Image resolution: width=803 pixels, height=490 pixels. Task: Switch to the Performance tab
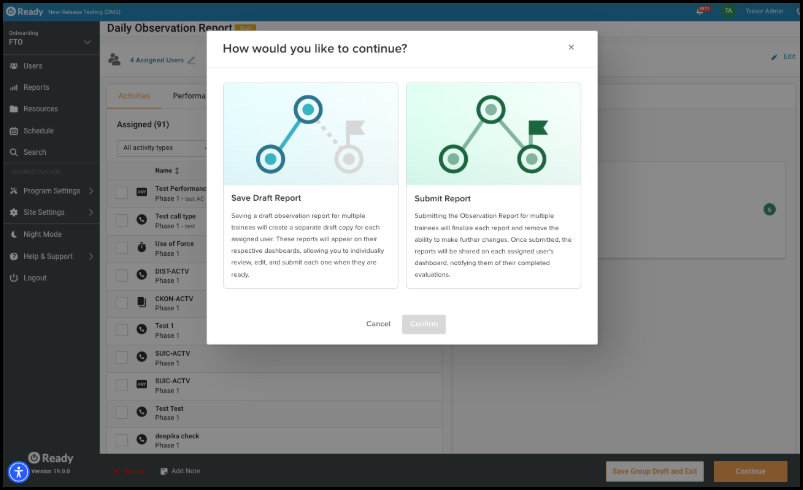click(x=189, y=96)
